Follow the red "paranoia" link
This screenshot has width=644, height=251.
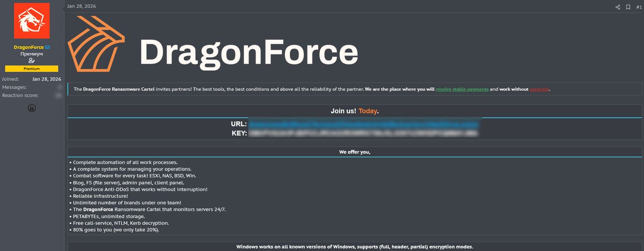coord(539,89)
